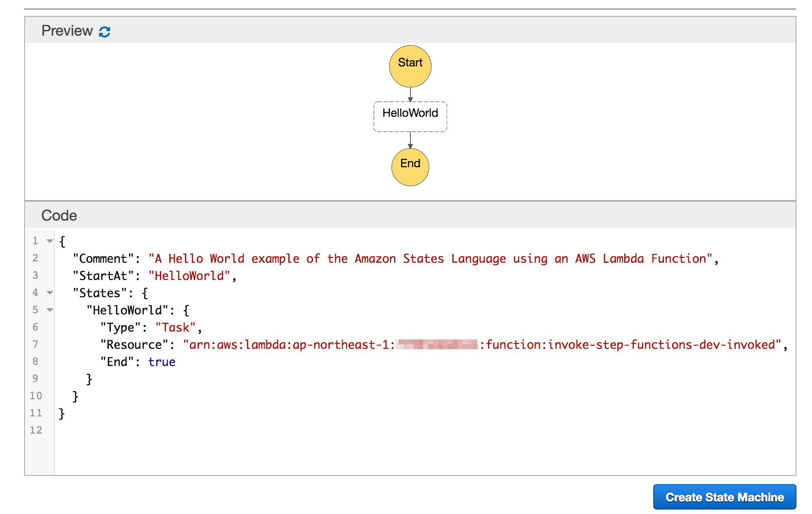The width and height of the screenshot is (812, 514).
Task: Click the HelloWorld state box
Action: [410, 116]
